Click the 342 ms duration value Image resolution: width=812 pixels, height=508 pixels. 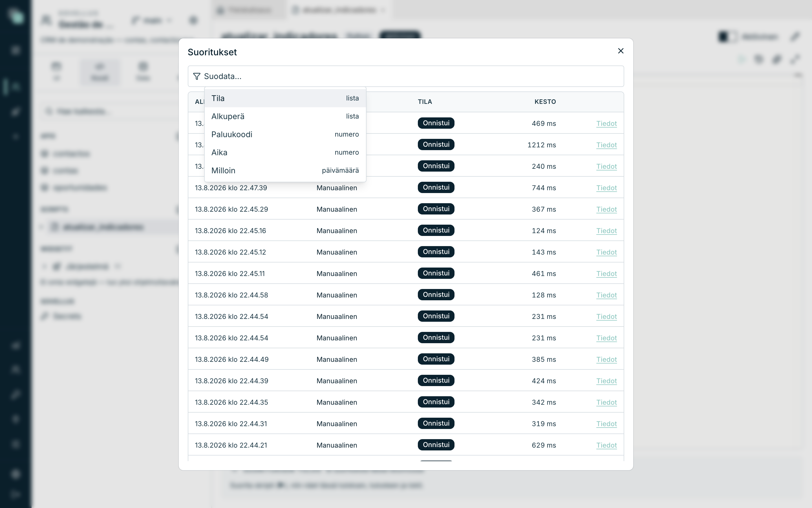click(x=544, y=403)
